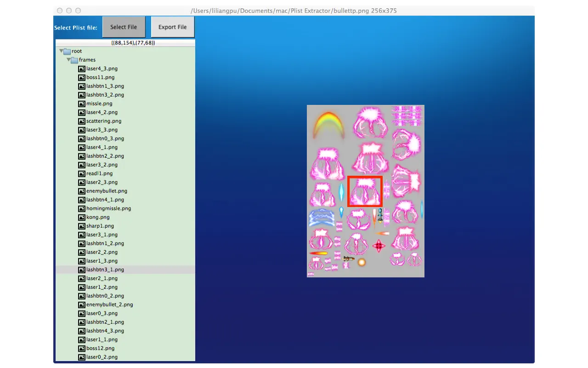The image size is (588, 368).
Task: Click the red-highlighted sprite in the preview
Action: click(x=365, y=191)
